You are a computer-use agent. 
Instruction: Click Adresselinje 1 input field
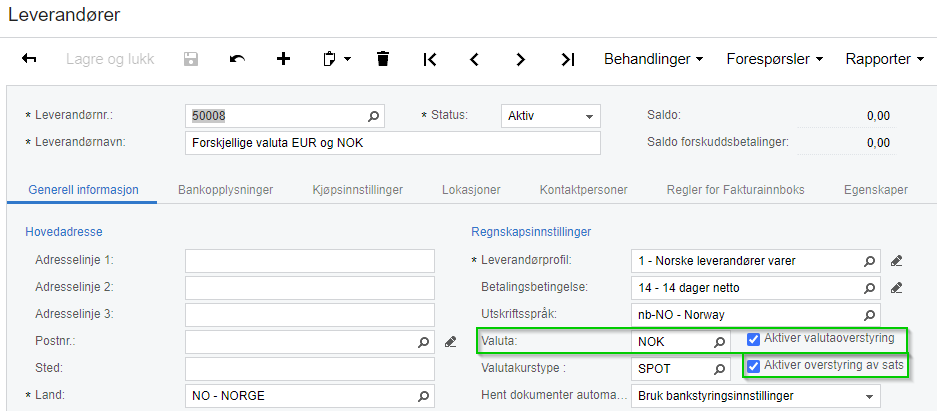point(310,261)
